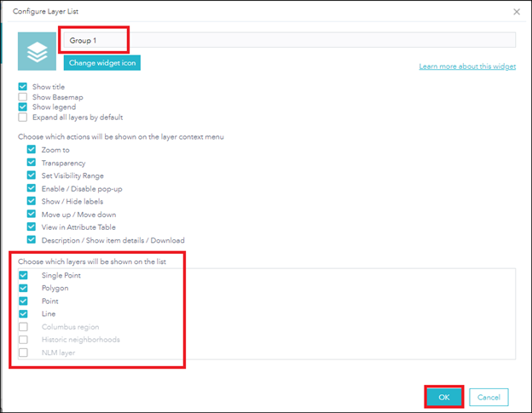Toggle the Show legend checkbox
Screen dimensions: 532x413
(x=23, y=107)
